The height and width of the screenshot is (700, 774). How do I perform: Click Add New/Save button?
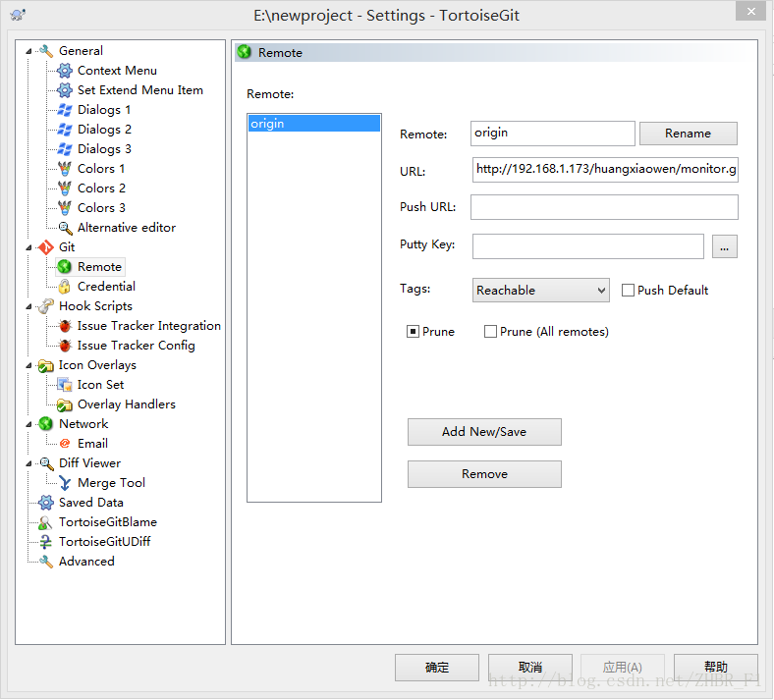[484, 432]
